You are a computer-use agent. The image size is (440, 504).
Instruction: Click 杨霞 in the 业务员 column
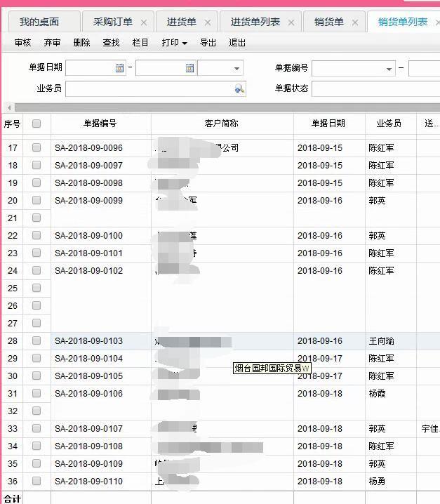pos(377,394)
